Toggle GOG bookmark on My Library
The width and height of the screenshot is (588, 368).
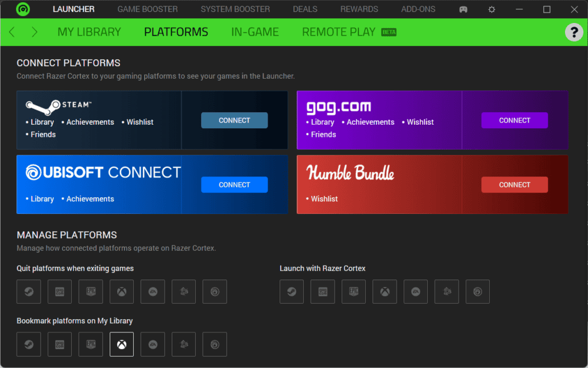60,344
